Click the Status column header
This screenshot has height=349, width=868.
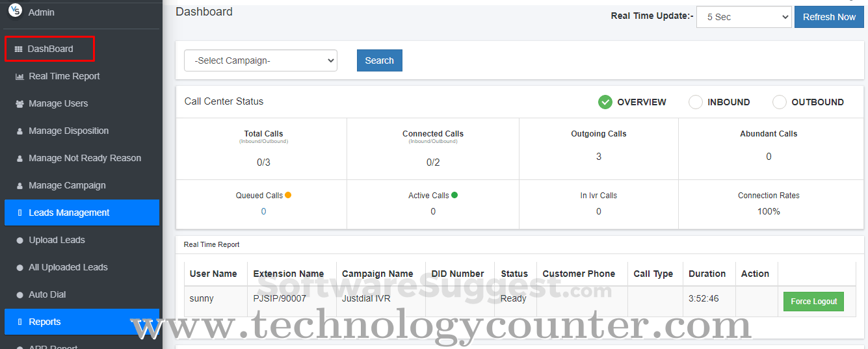coord(514,274)
